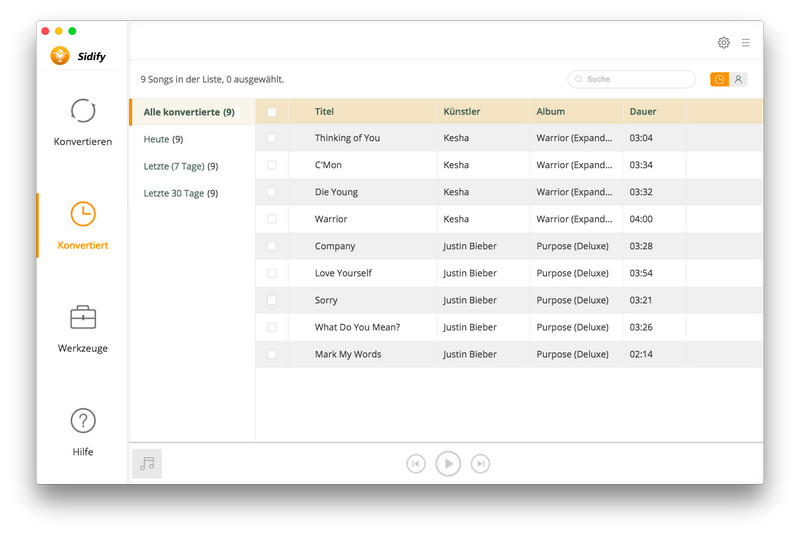Click Justin Bieber in Sorry row
The width and height of the screenshot is (800, 536).
[470, 300]
